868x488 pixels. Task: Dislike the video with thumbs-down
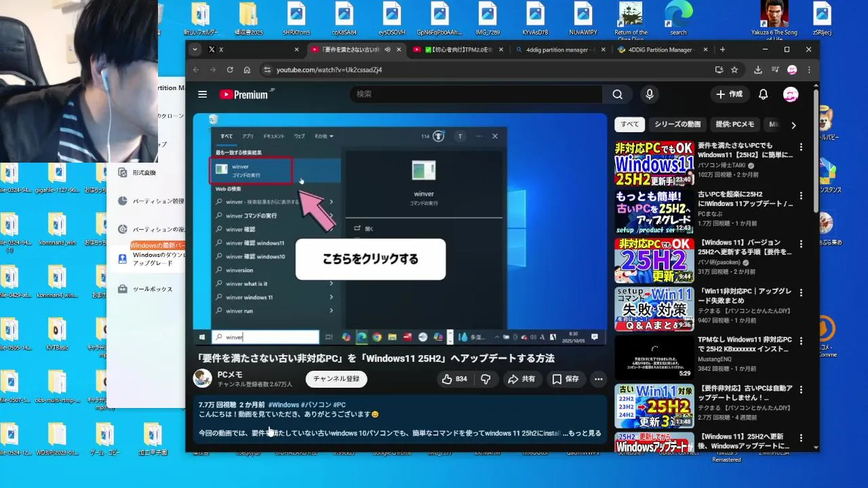pyautogui.click(x=486, y=379)
